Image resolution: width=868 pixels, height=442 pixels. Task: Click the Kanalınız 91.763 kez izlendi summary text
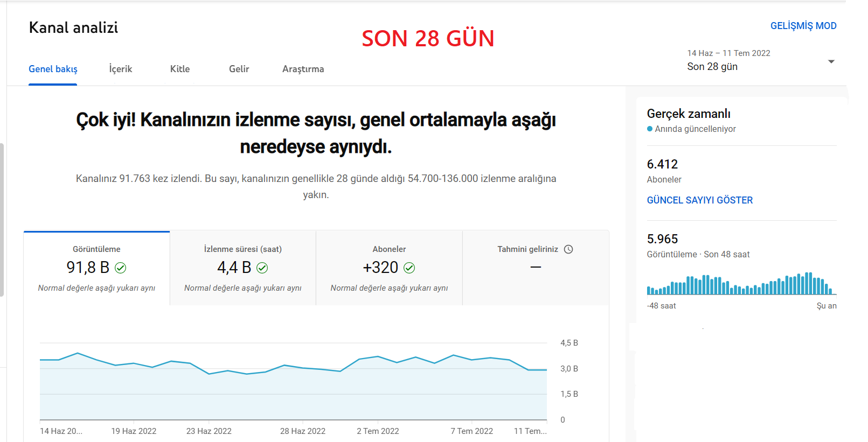coord(316,186)
